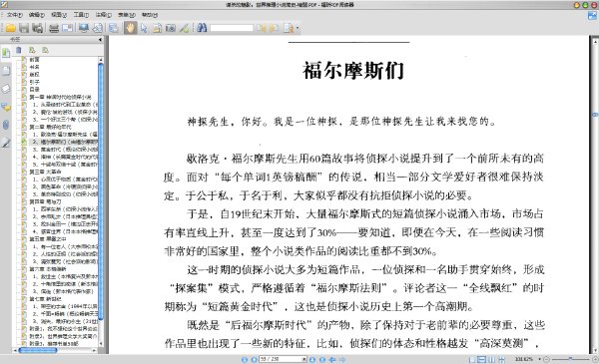Screen dimensions: 599x364
Task: Open the zoom percentage dropdown
Action: click(x=540, y=359)
